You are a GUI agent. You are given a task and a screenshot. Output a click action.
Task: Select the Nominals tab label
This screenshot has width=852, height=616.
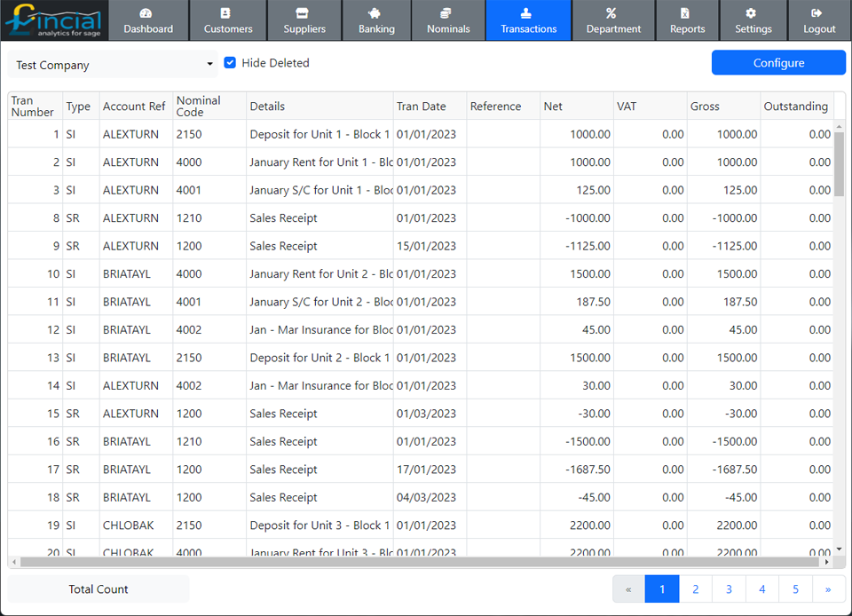click(448, 28)
